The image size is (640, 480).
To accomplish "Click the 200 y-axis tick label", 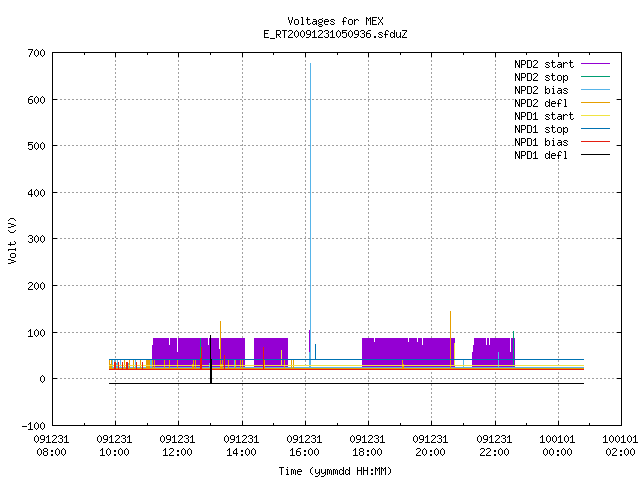I will click(36, 286).
